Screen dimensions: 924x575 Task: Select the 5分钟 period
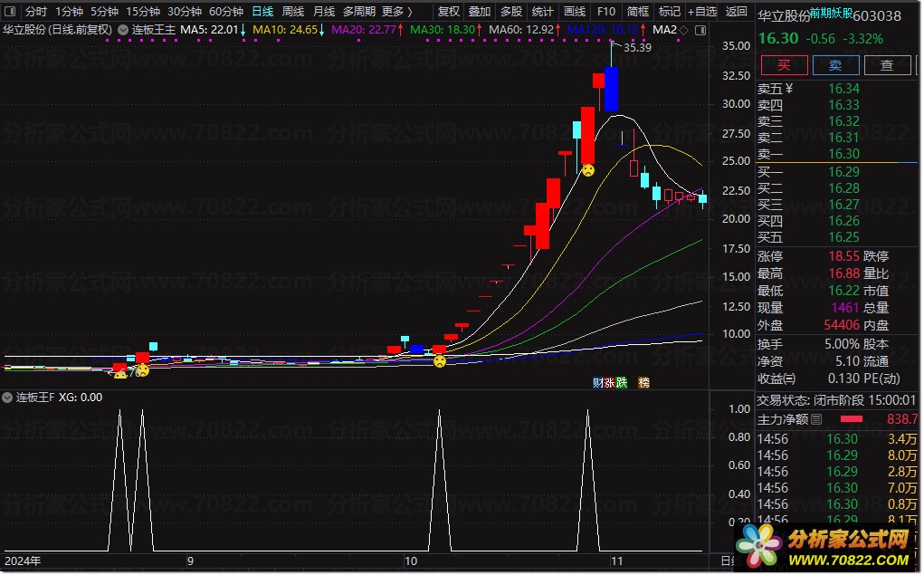pos(104,11)
